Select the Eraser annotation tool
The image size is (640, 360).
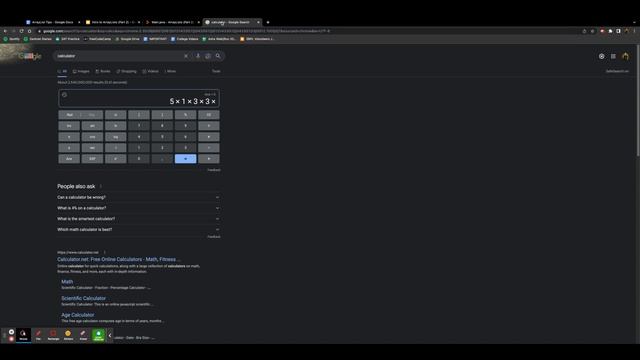(x=83, y=335)
